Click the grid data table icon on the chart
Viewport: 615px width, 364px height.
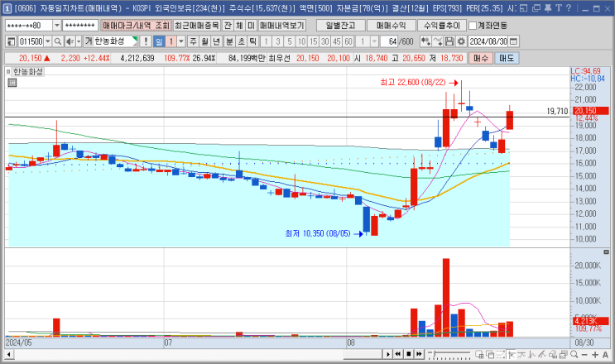click(x=12, y=82)
